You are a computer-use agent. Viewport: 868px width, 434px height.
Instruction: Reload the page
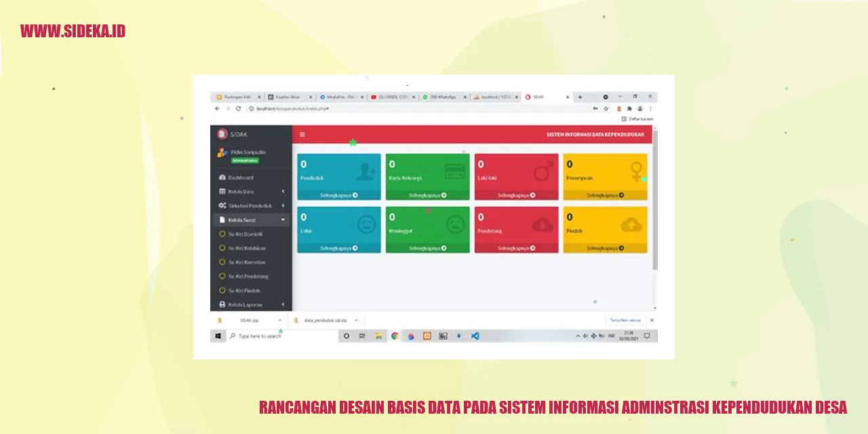click(x=239, y=108)
